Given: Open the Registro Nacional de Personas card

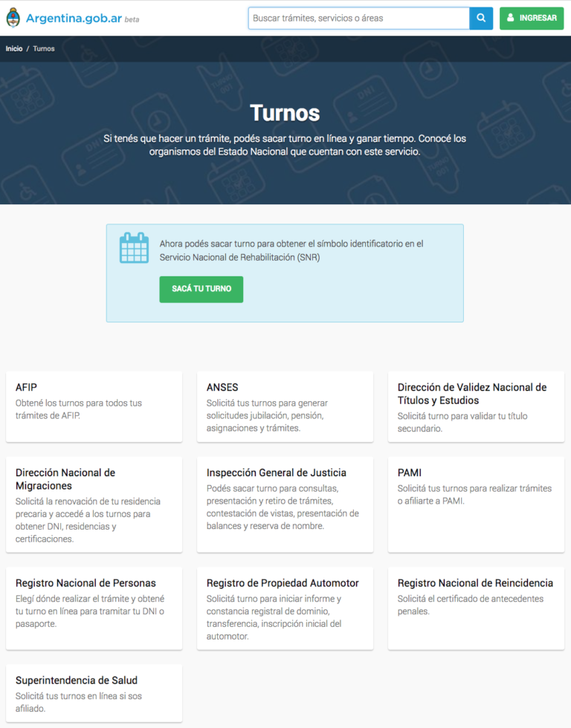Looking at the screenshot, I should coord(94,608).
